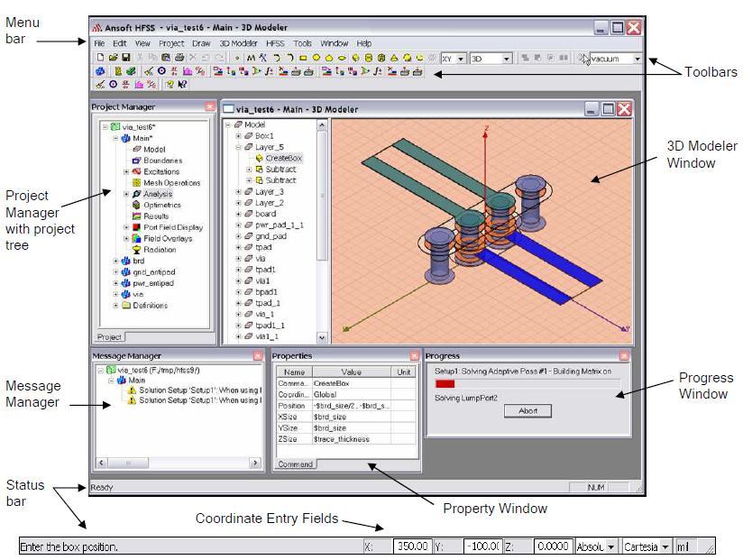The image size is (752, 560).
Task: Click the $trace_thickness ZSize value cell
Action: click(352, 439)
